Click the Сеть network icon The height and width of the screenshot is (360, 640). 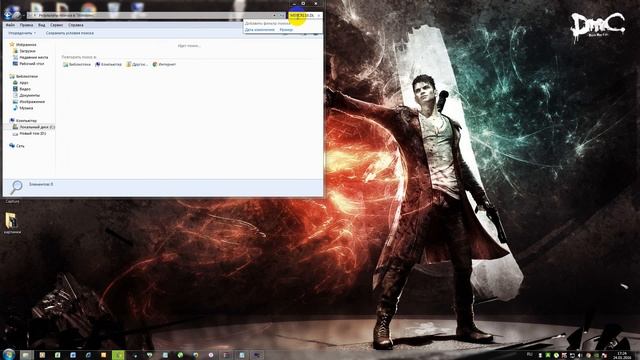(x=12, y=145)
